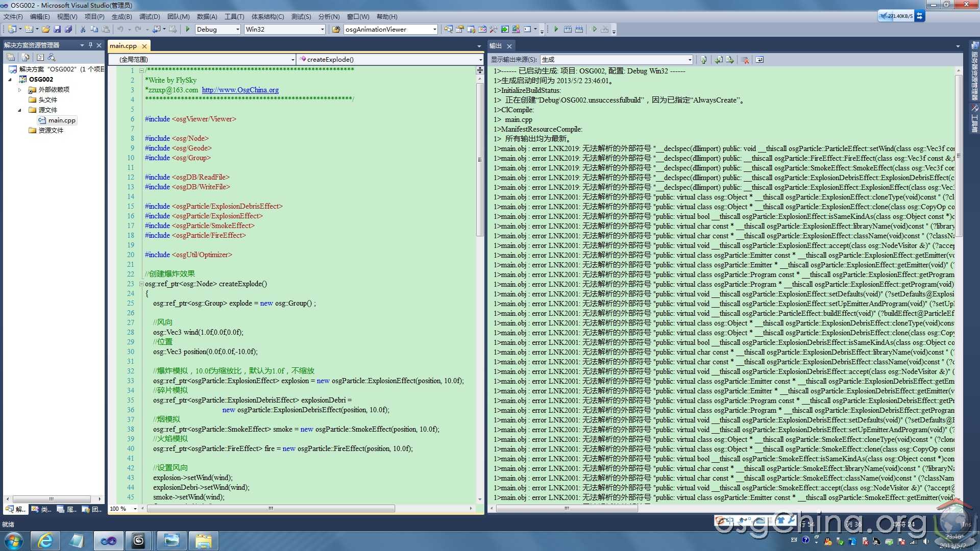This screenshot has width=980, height=551.
Task: Open osgAnimationViewer search combo box
Action: point(391,29)
